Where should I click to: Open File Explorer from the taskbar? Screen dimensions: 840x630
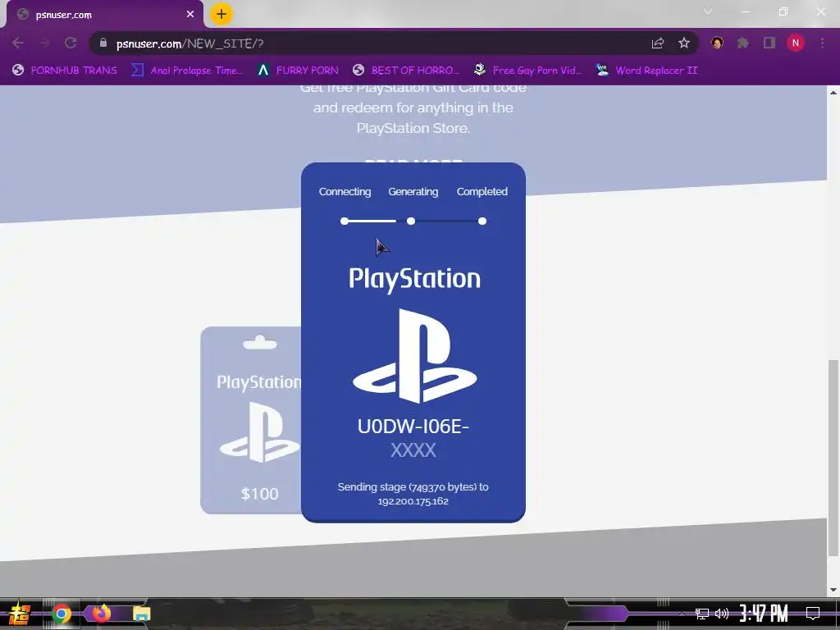(x=141, y=614)
